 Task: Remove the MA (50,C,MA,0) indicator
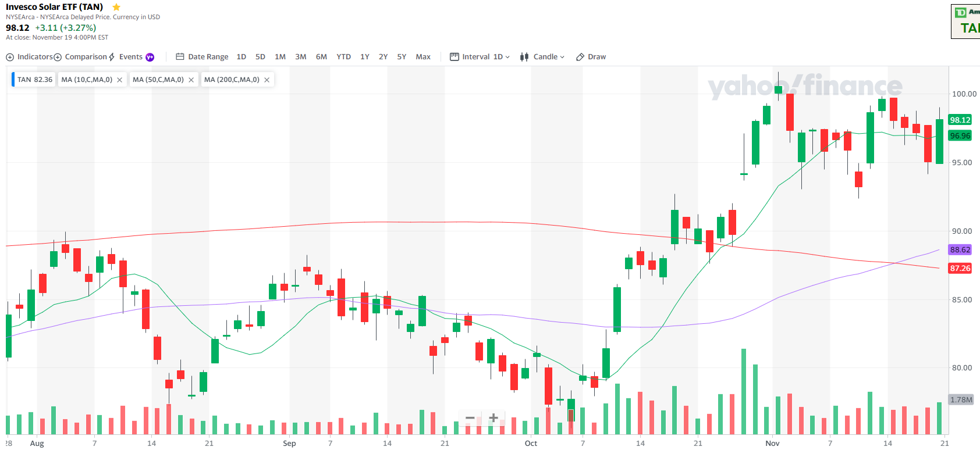(191, 80)
